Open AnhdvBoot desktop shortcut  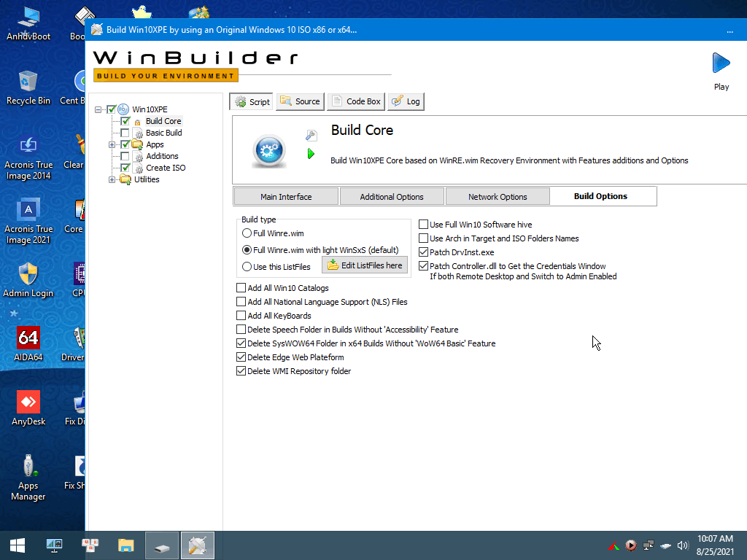coord(28,24)
